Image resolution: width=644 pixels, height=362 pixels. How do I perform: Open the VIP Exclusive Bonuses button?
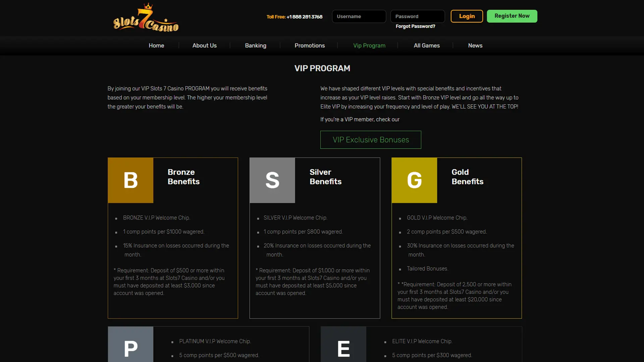point(371,140)
